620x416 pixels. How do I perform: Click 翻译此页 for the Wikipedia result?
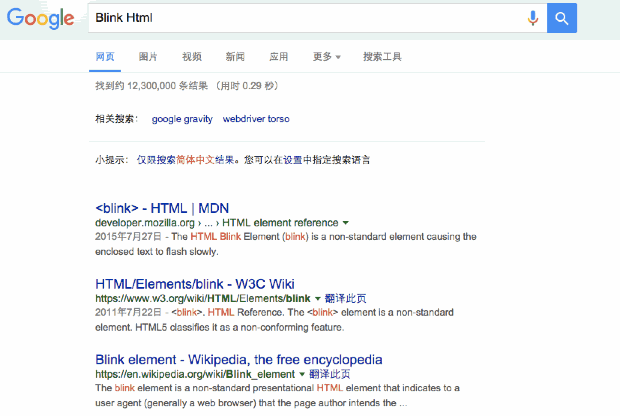click(x=330, y=374)
